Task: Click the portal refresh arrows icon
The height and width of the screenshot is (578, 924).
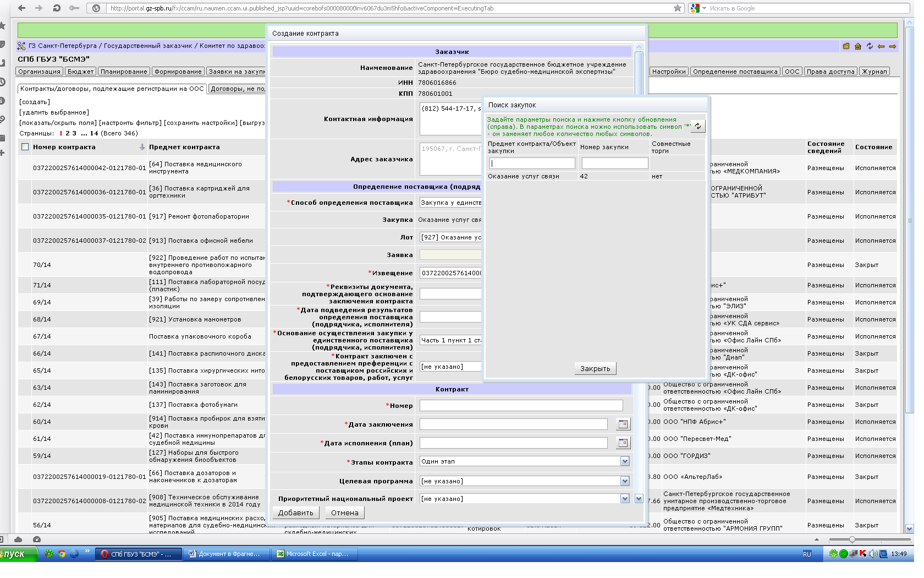Action: (x=870, y=46)
